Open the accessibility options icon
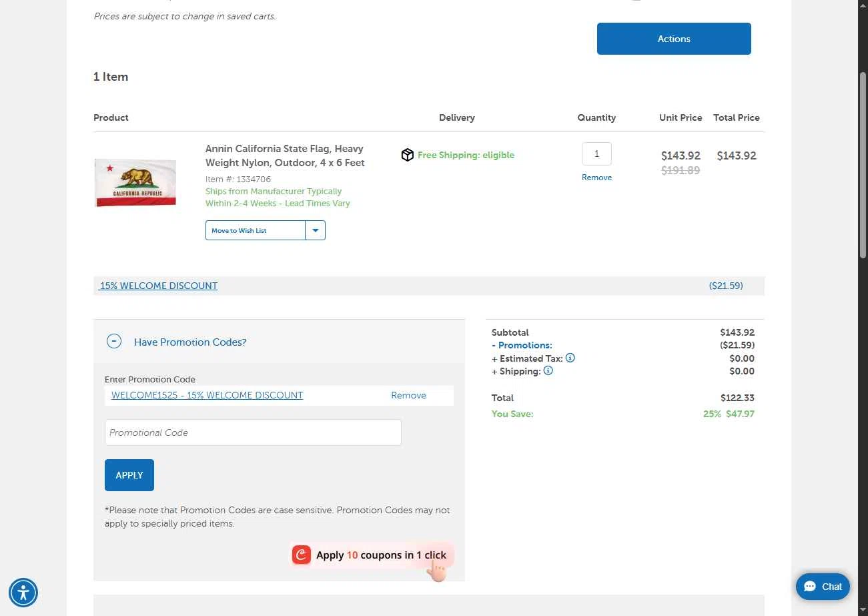This screenshot has width=868, height=616. [23, 593]
